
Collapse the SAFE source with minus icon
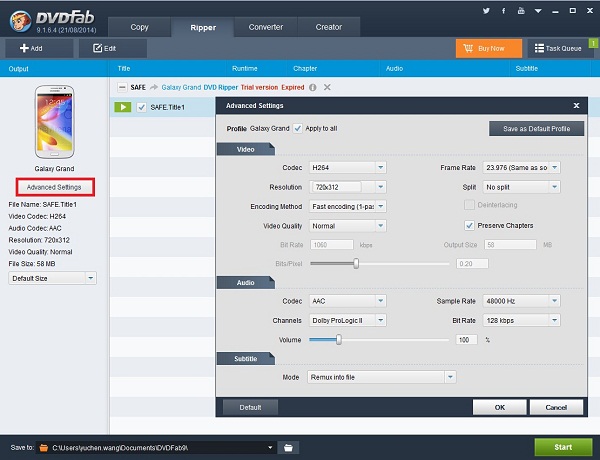tap(122, 87)
